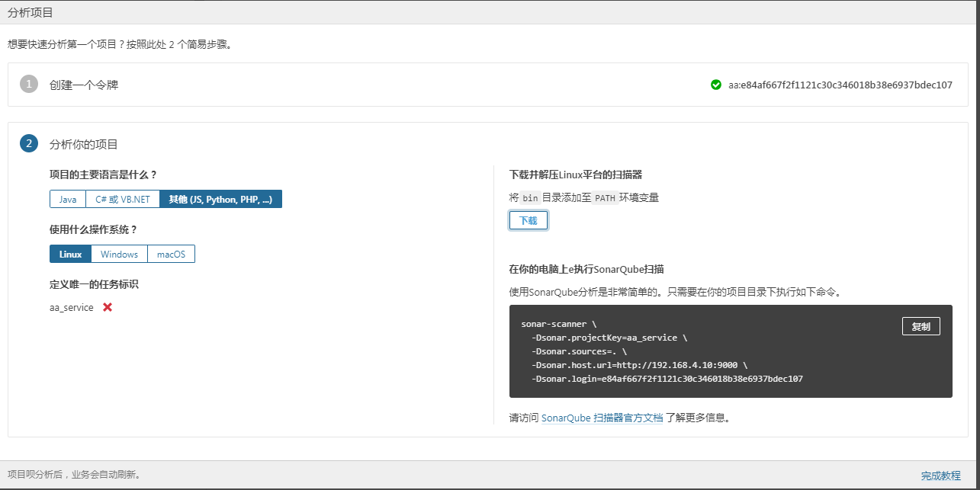Screen dimensions: 980x490
Task: Click 下载并解压Linux平台的扫描器 heading
Action: 576,175
